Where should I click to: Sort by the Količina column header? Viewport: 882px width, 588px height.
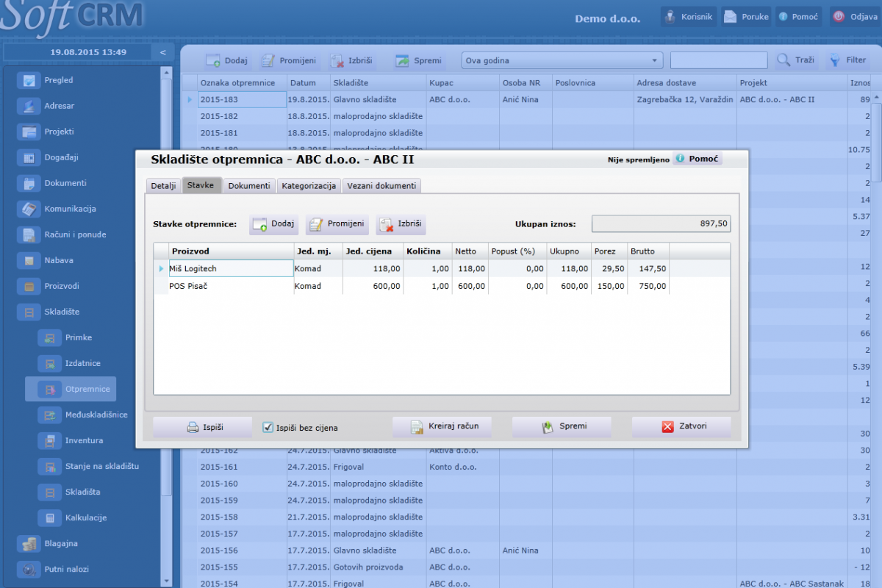(x=428, y=251)
